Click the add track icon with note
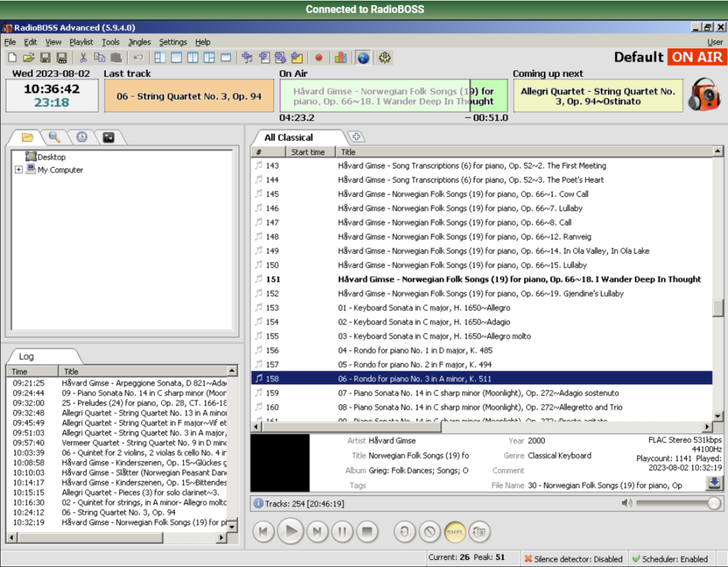 (x=247, y=58)
